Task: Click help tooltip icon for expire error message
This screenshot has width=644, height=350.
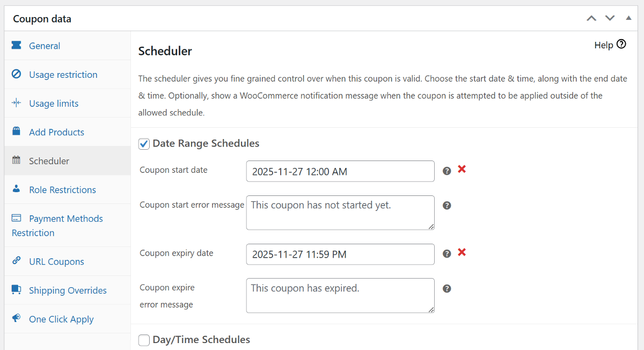Action: click(x=447, y=289)
